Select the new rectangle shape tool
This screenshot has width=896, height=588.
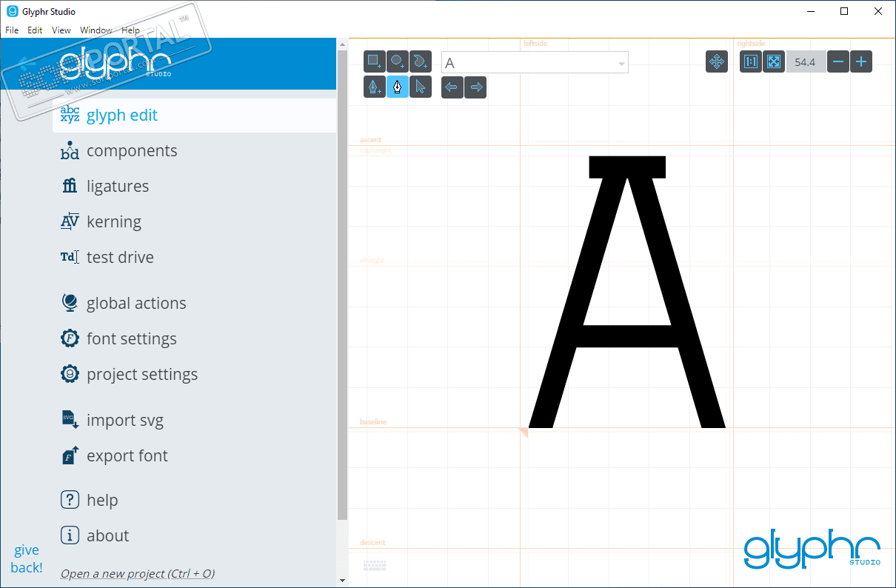coord(375,61)
